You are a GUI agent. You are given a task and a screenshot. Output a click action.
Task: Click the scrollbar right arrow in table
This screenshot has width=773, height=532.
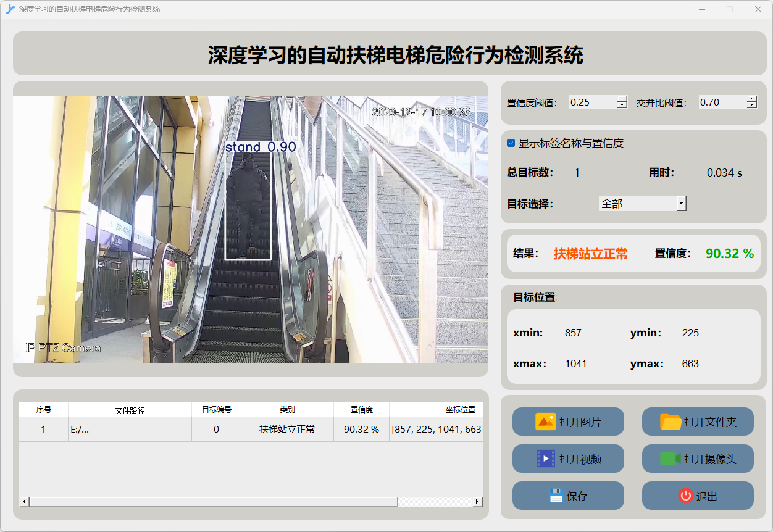(x=477, y=502)
